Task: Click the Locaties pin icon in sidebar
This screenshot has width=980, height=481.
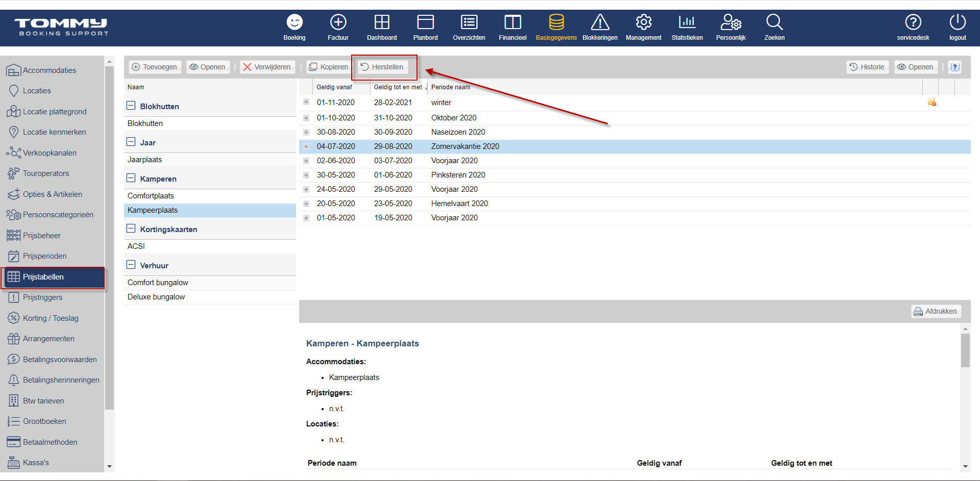Action: pyautogui.click(x=14, y=91)
